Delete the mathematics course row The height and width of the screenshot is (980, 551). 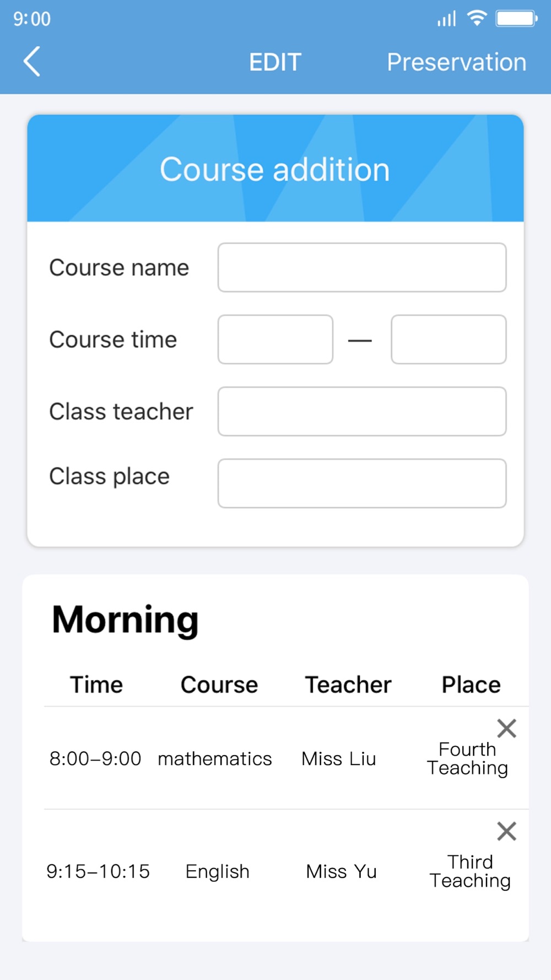click(506, 728)
